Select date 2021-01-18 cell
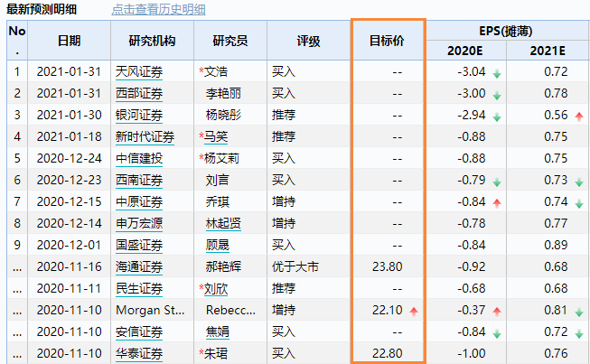The image size is (590, 364). point(70,137)
